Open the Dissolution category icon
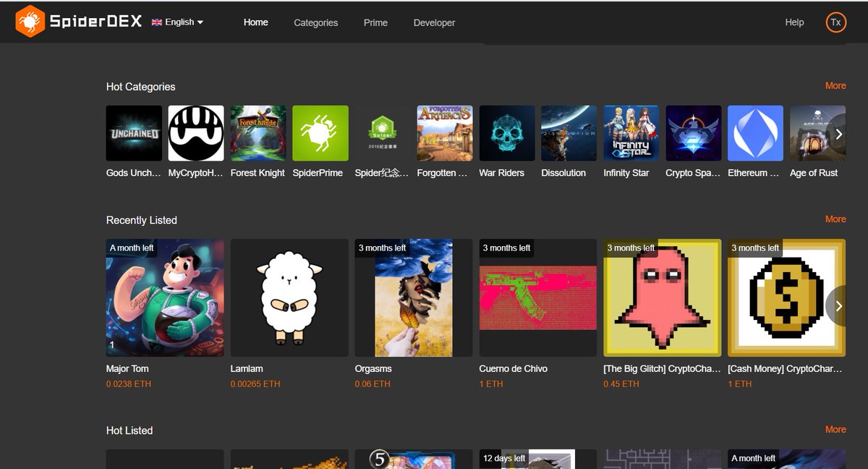The image size is (868, 469). [x=569, y=133]
